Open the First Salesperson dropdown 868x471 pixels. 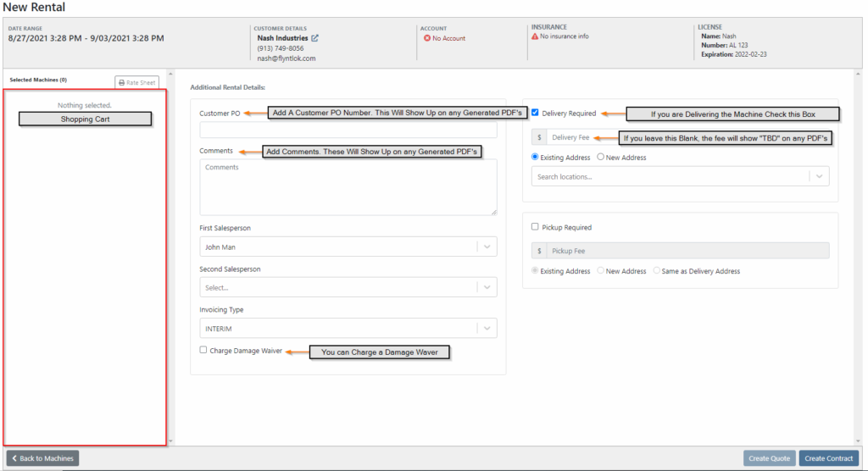coord(348,247)
